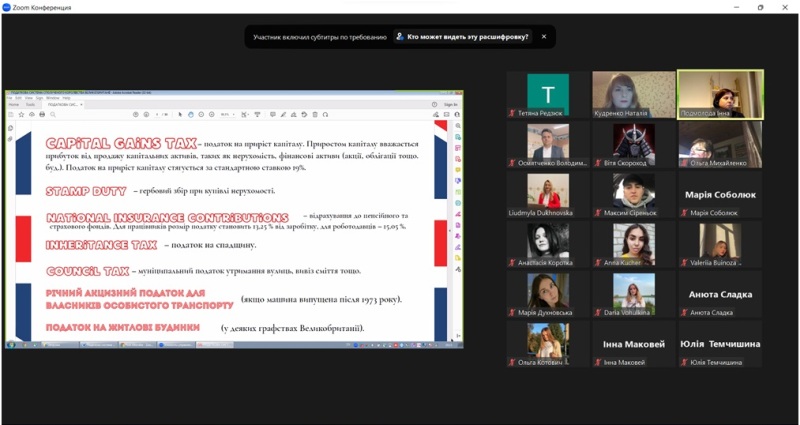The width and height of the screenshot is (800, 425).
Task: Select Anna Kucher participant tile
Action: point(634,244)
